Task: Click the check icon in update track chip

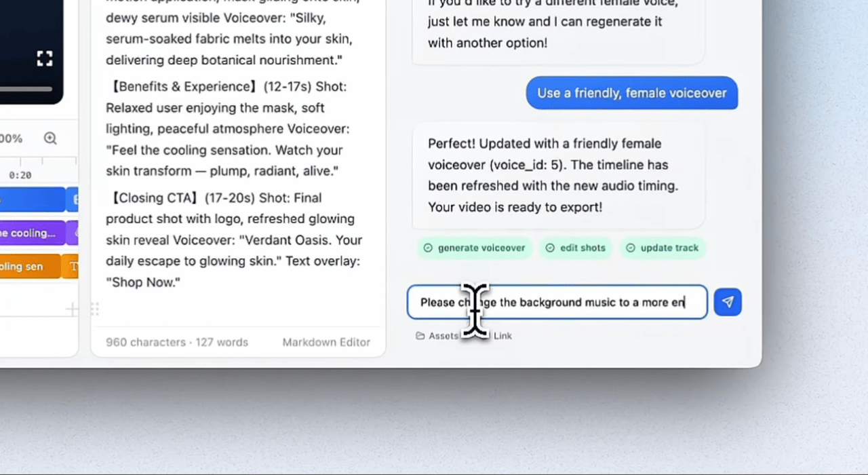Action: pos(631,248)
